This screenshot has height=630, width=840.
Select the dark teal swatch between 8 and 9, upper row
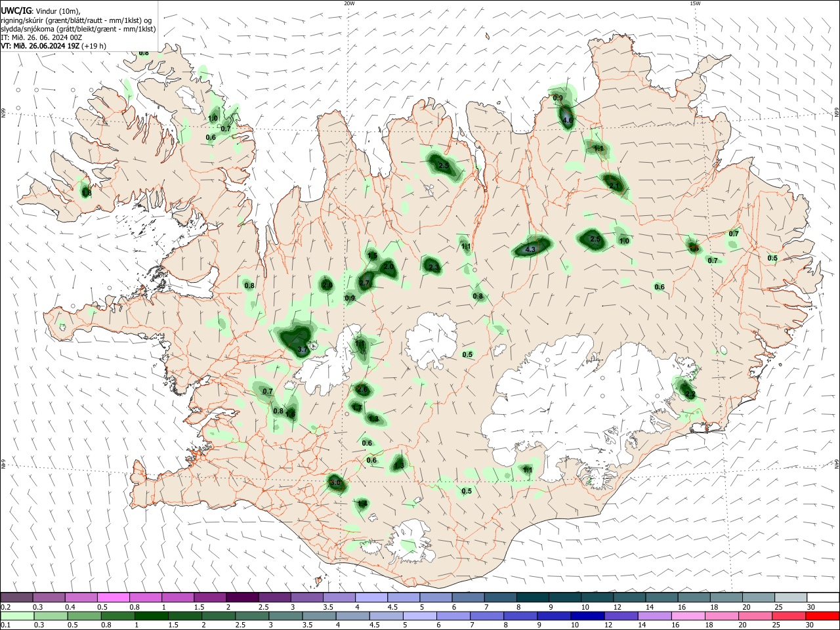[x=534, y=597]
